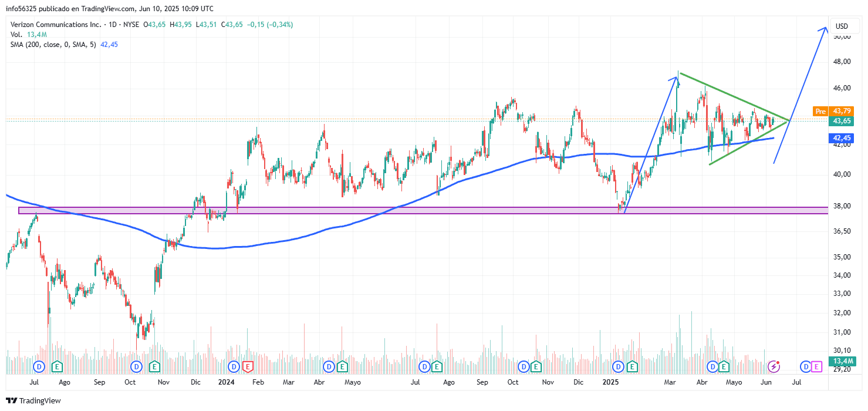This screenshot has width=868, height=411.
Task: Click the earnings E marker between Oct and Nov 2023
Action: tap(154, 366)
